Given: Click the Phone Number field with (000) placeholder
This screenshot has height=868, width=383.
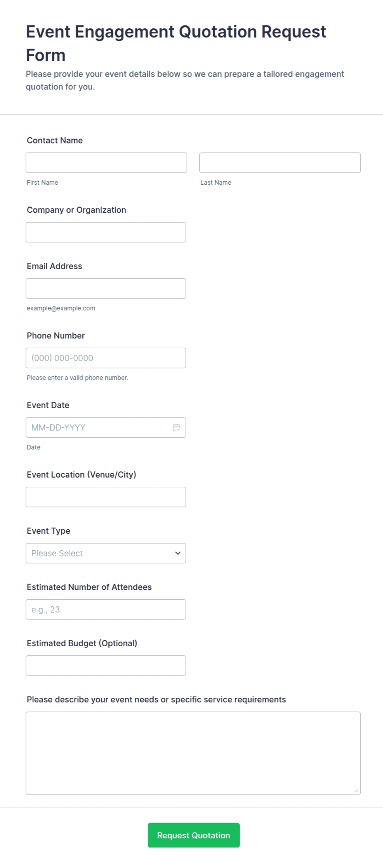Looking at the screenshot, I should [x=106, y=358].
